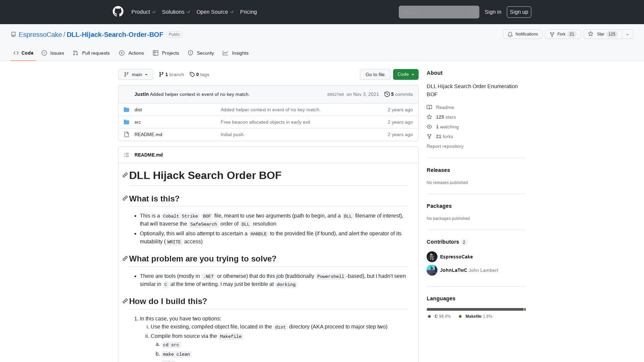
Task: Switch to the Insights tab
Action: [x=235, y=53]
